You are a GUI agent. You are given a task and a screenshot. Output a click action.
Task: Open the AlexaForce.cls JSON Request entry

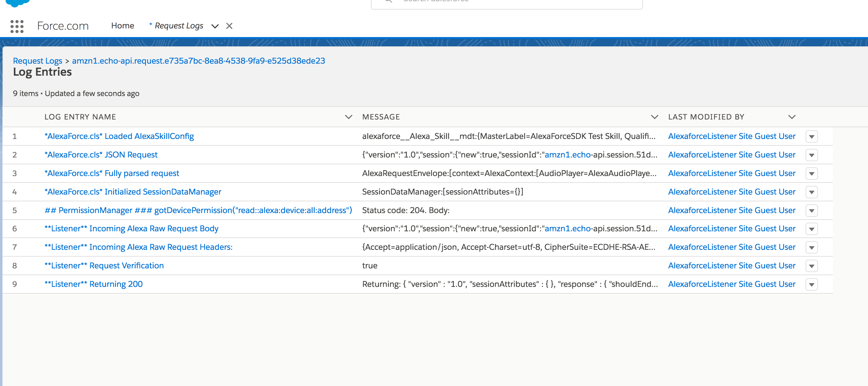coord(101,154)
